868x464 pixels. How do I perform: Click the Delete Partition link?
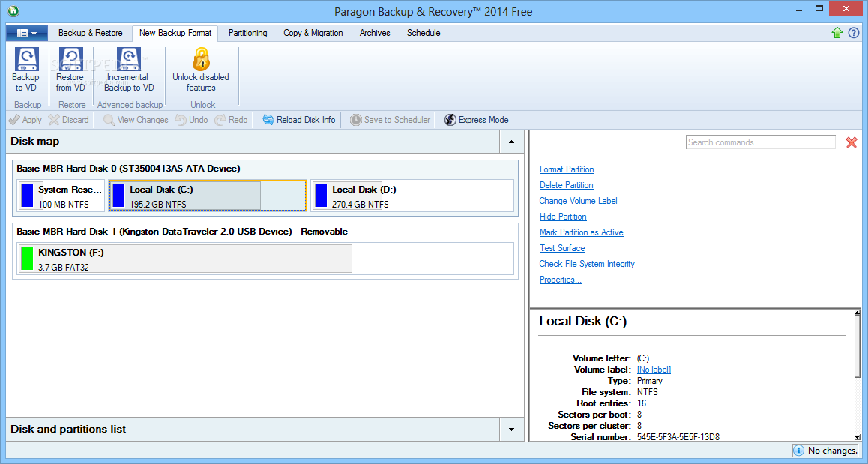click(x=567, y=185)
